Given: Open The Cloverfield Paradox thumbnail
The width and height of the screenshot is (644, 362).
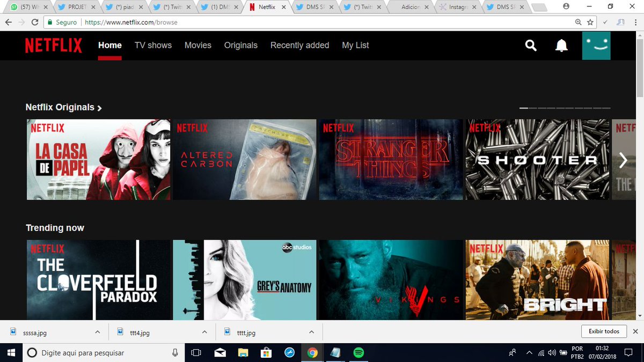Looking at the screenshot, I should click(x=99, y=280).
